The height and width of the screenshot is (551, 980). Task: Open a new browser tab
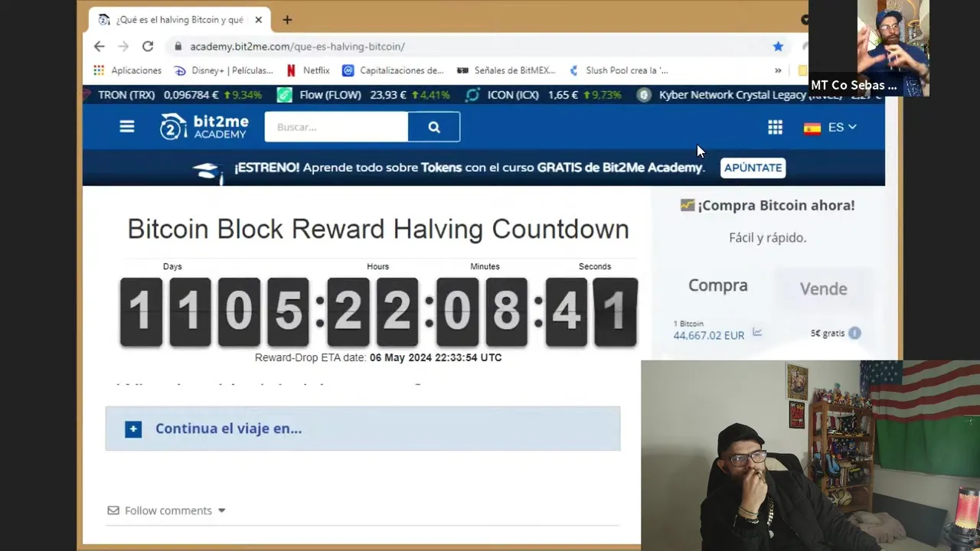pyautogui.click(x=287, y=20)
